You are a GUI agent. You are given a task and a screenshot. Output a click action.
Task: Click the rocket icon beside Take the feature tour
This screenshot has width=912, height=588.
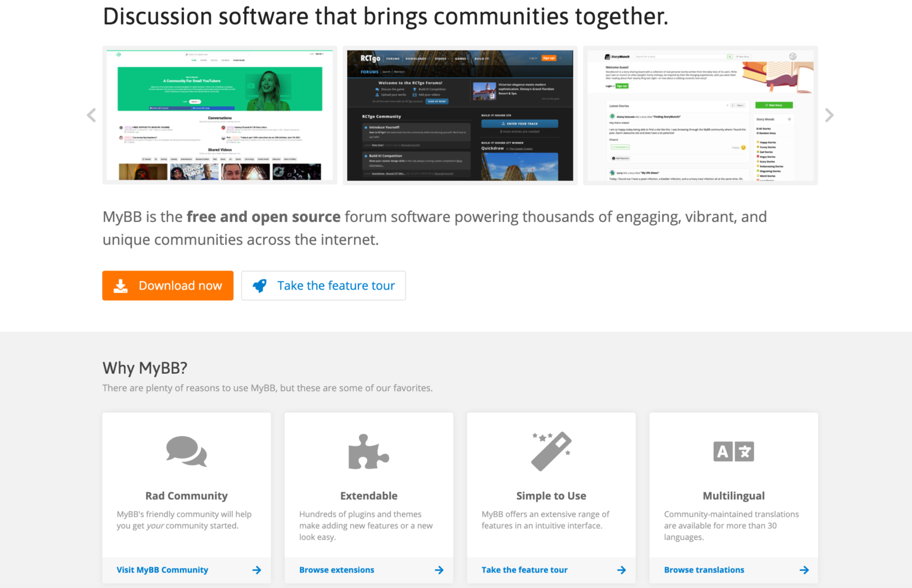[x=259, y=285]
